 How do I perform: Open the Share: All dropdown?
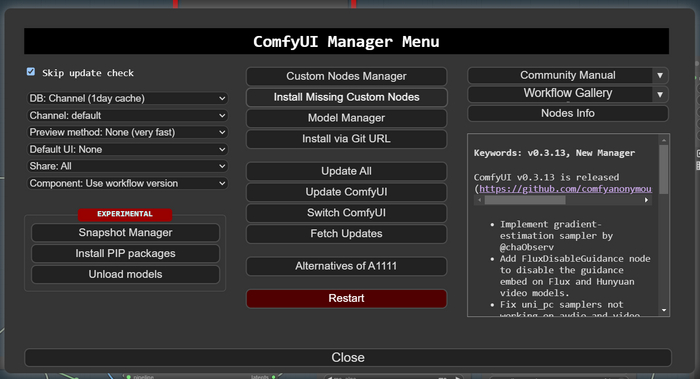coord(127,166)
